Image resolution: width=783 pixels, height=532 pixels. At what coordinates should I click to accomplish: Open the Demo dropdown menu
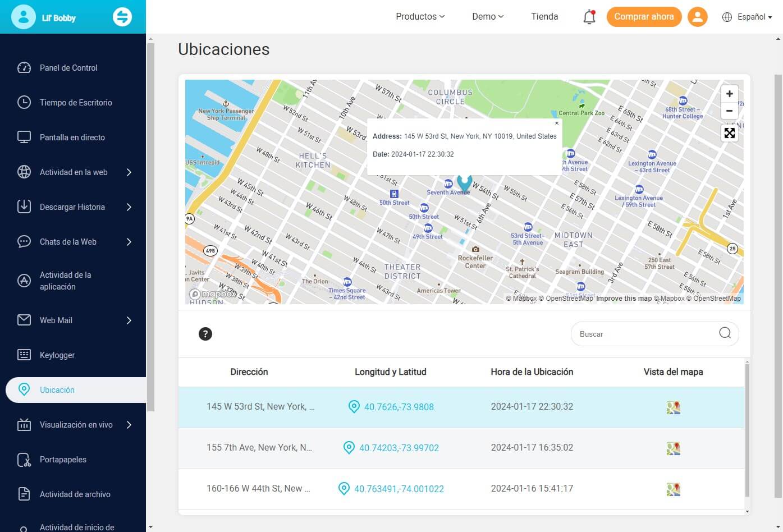pyautogui.click(x=488, y=17)
